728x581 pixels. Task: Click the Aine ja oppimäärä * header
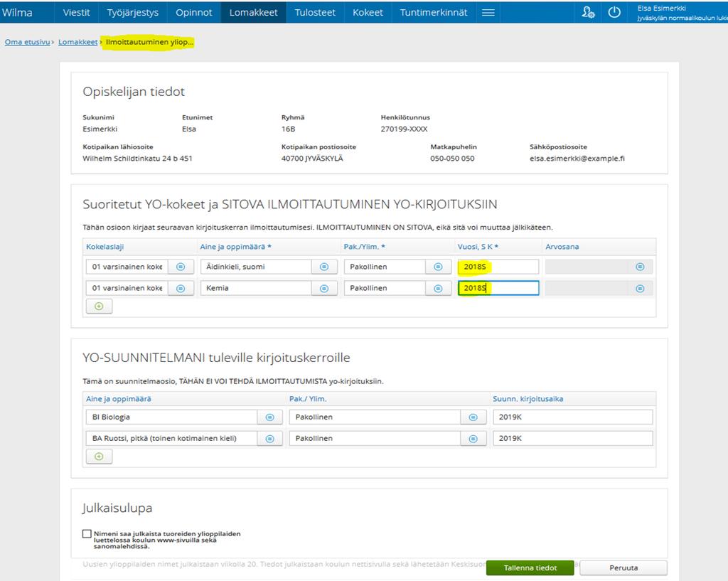tap(236, 247)
